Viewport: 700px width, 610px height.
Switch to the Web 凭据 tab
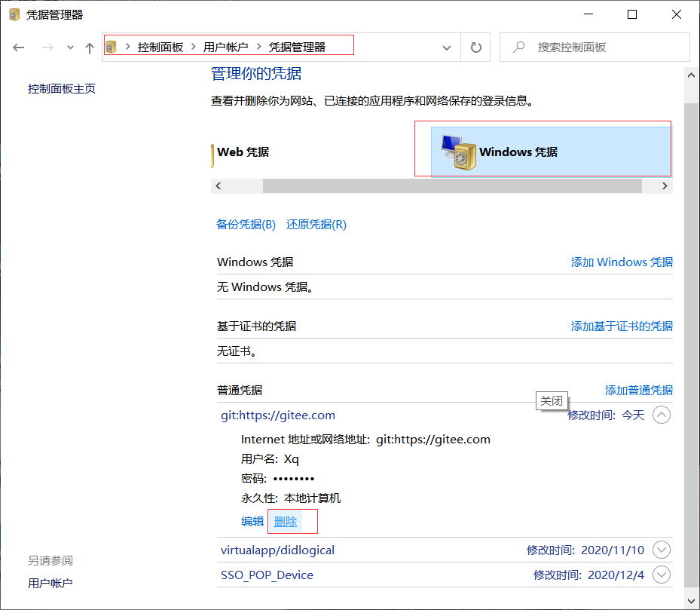(242, 152)
